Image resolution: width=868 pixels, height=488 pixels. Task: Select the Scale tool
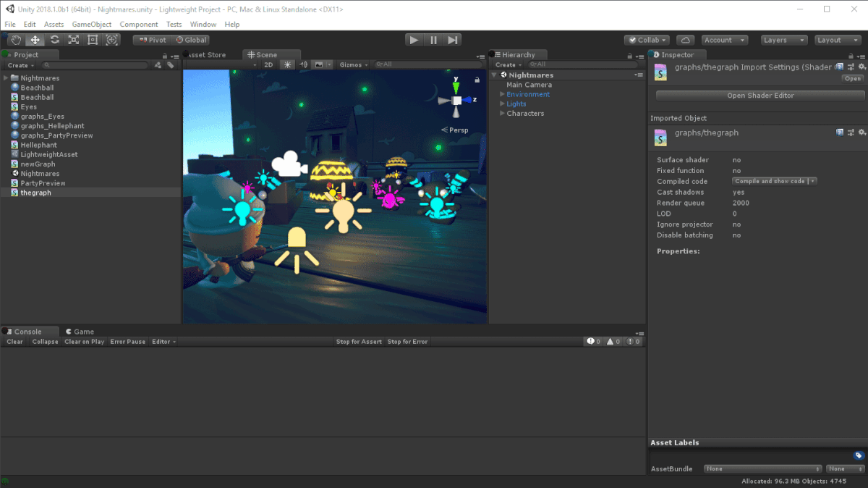pyautogui.click(x=73, y=40)
